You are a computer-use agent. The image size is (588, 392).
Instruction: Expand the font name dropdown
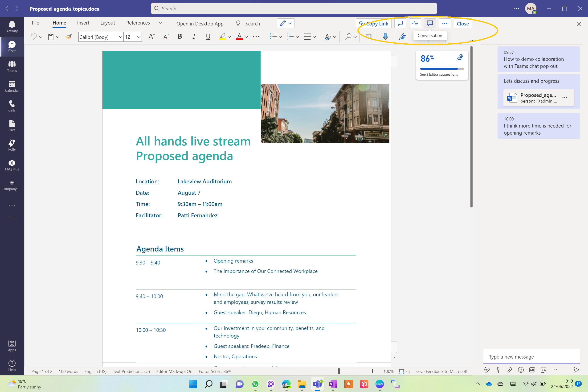tap(120, 37)
